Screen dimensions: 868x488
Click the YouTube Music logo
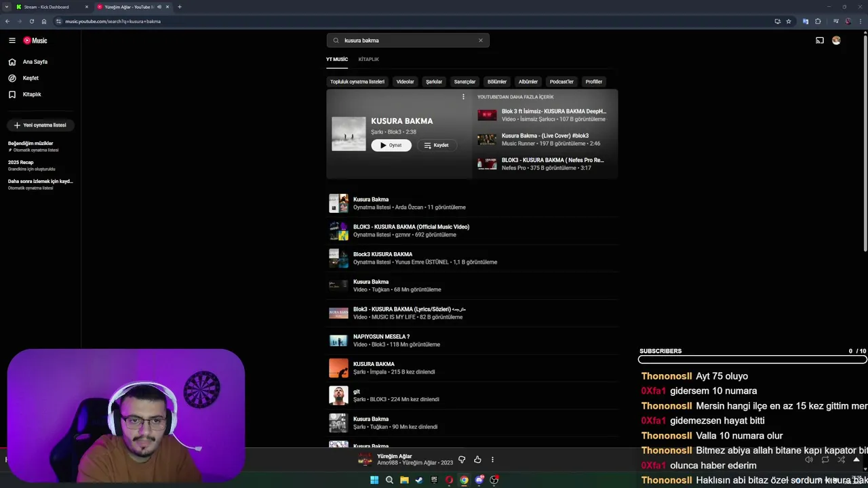click(x=35, y=41)
